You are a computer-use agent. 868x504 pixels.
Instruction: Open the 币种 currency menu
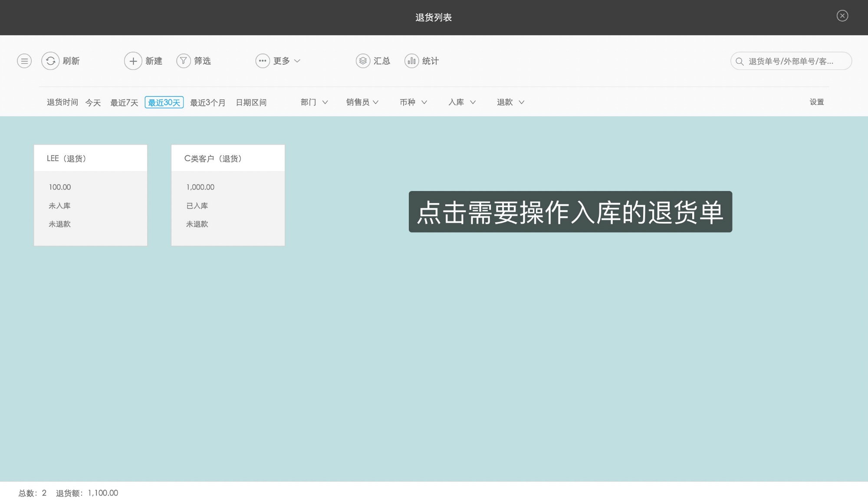(x=412, y=102)
